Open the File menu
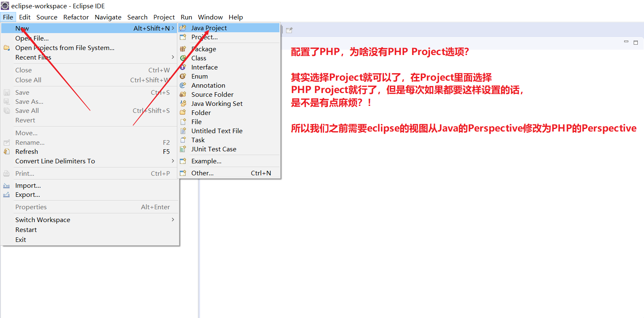Image resolution: width=644 pixels, height=318 pixels. tap(8, 17)
